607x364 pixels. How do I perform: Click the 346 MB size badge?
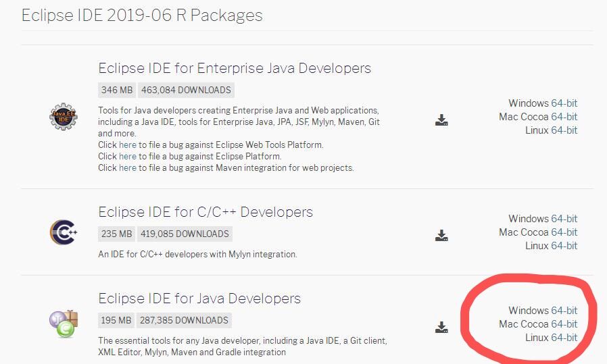pos(117,90)
